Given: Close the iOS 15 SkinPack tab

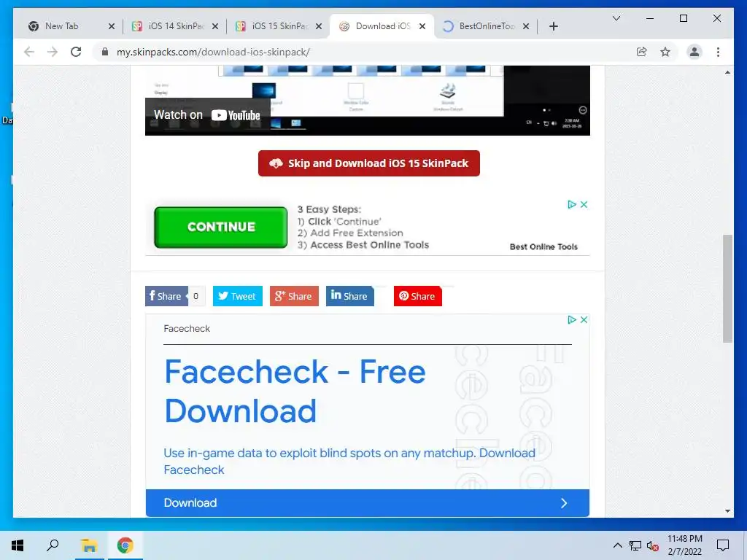Looking at the screenshot, I should click(319, 26).
